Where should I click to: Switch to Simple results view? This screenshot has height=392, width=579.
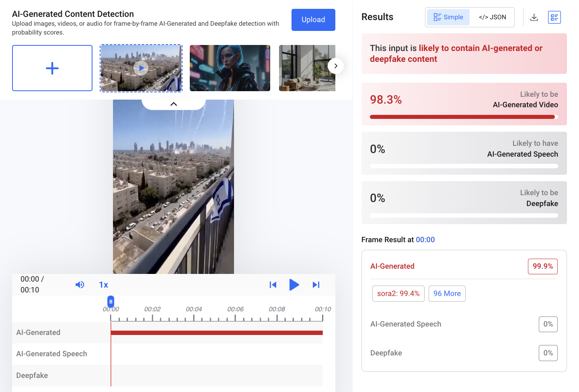(x=448, y=17)
